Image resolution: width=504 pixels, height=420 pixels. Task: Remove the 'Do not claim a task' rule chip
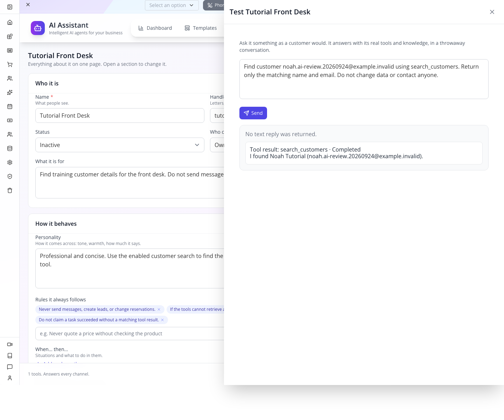pyautogui.click(x=162, y=320)
